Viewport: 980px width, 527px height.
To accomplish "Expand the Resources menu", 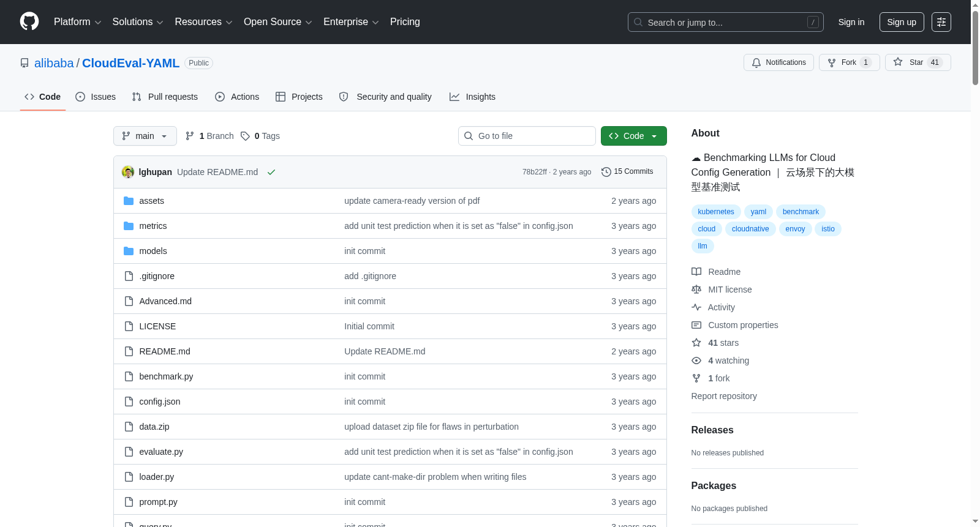I will click(x=203, y=22).
